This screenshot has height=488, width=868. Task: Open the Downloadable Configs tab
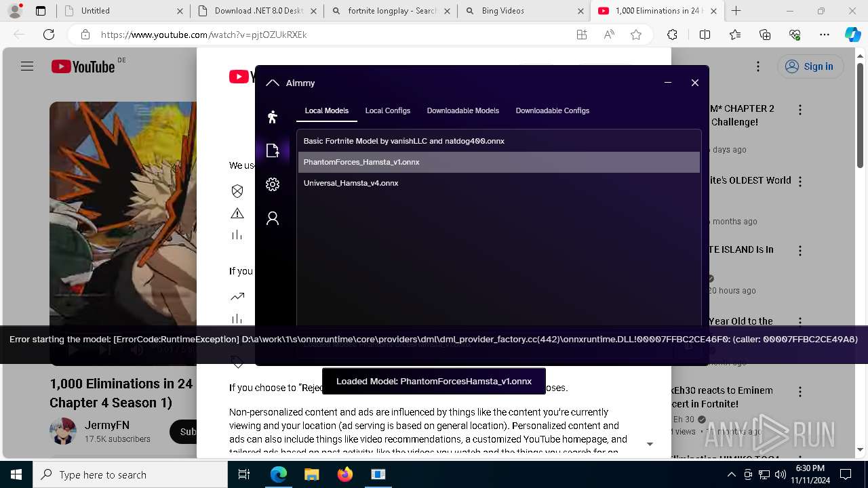pyautogui.click(x=553, y=110)
